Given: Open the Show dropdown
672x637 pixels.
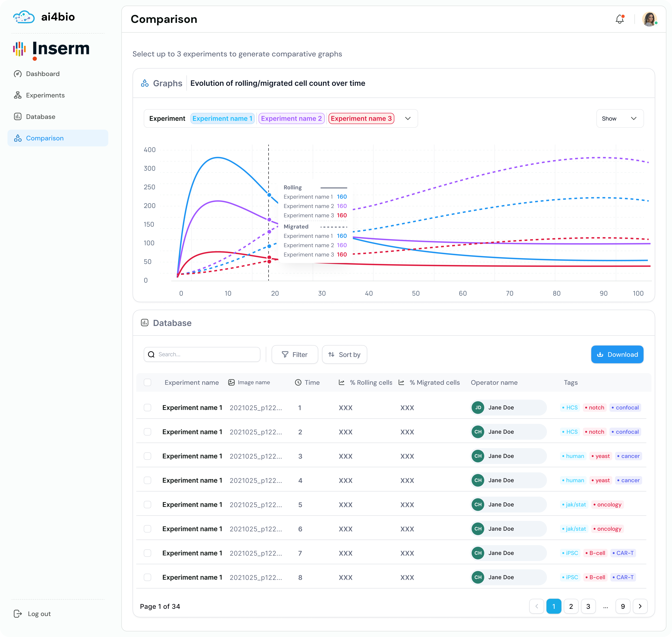Looking at the screenshot, I should click(620, 118).
